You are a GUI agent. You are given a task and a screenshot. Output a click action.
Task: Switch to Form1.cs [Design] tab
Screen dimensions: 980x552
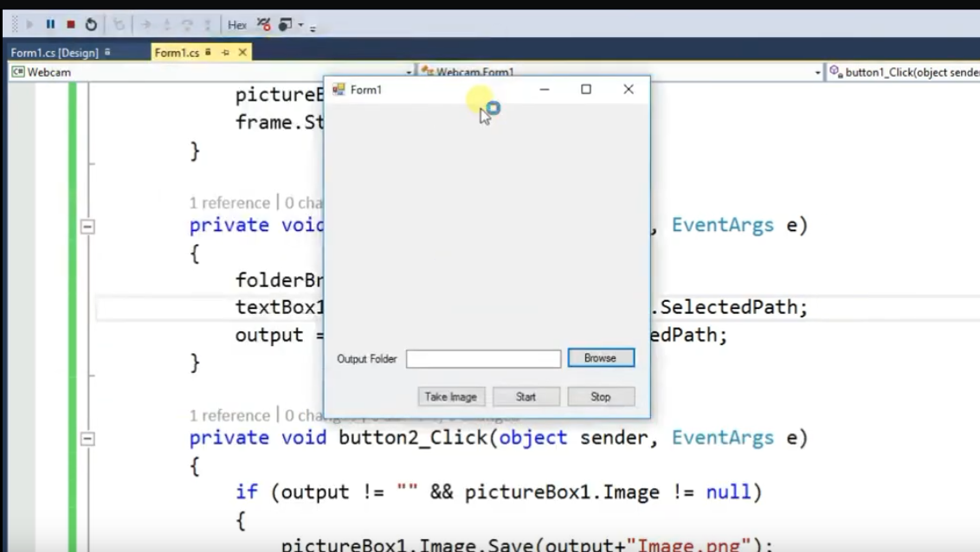pyautogui.click(x=55, y=53)
